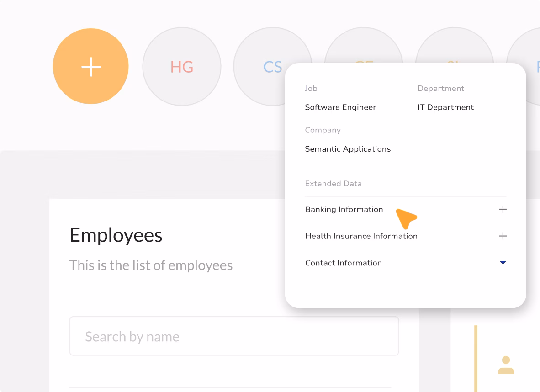The width and height of the screenshot is (540, 392).
Task: Click the Software Engineer job value
Action: 340,107
